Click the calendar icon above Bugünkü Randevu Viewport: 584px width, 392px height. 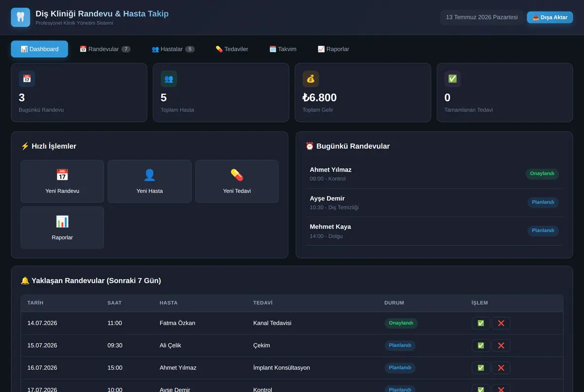pyautogui.click(x=27, y=79)
